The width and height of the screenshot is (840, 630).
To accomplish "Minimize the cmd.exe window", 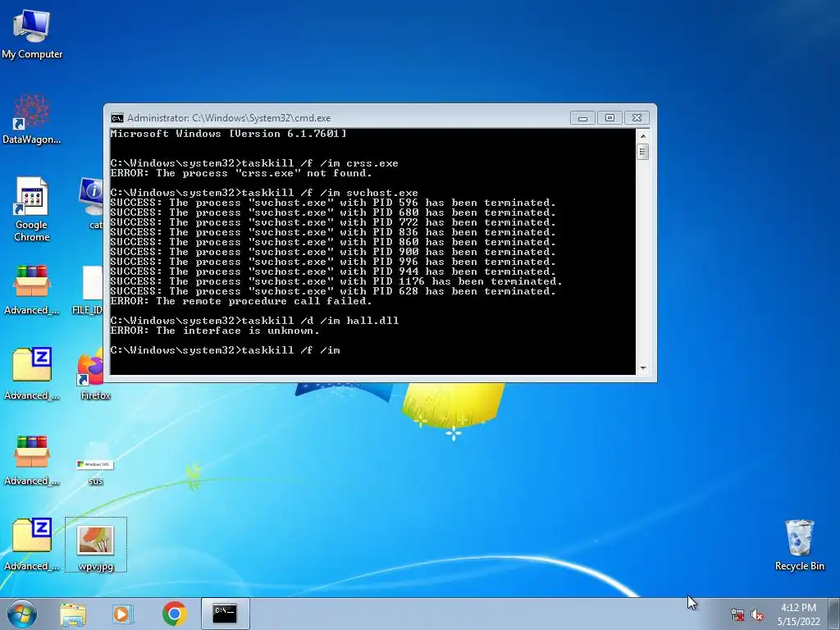I will click(x=582, y=118).
